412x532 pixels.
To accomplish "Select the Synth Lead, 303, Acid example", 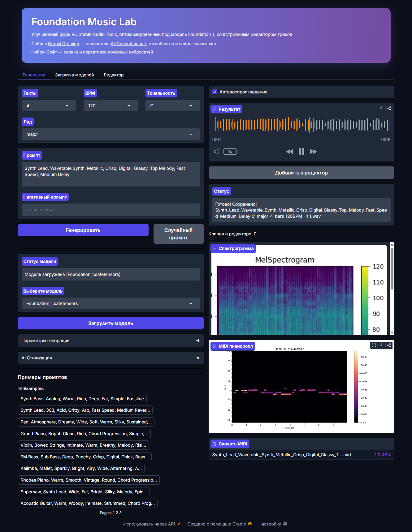I will [85, 410].
